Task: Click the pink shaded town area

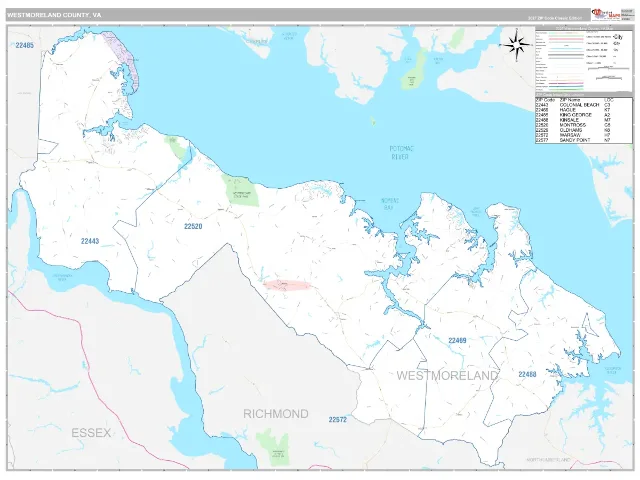Action: click(x=287, y=285)
